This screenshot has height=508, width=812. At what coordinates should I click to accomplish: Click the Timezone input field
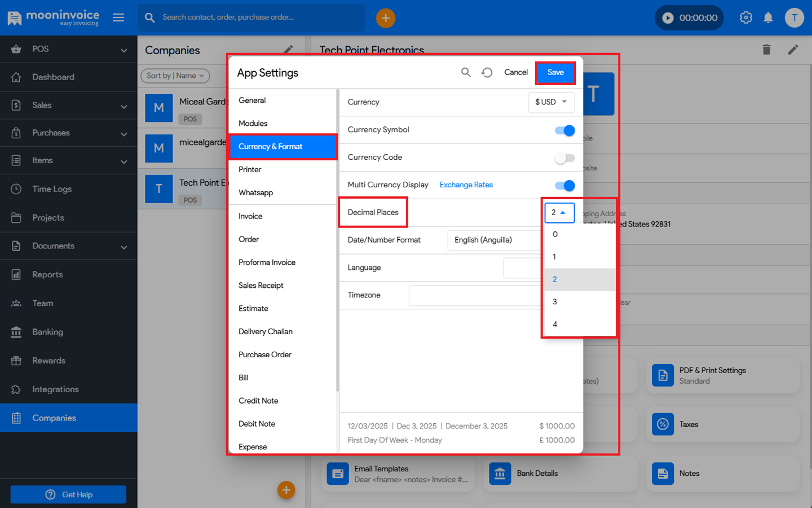tap(475, 295)
